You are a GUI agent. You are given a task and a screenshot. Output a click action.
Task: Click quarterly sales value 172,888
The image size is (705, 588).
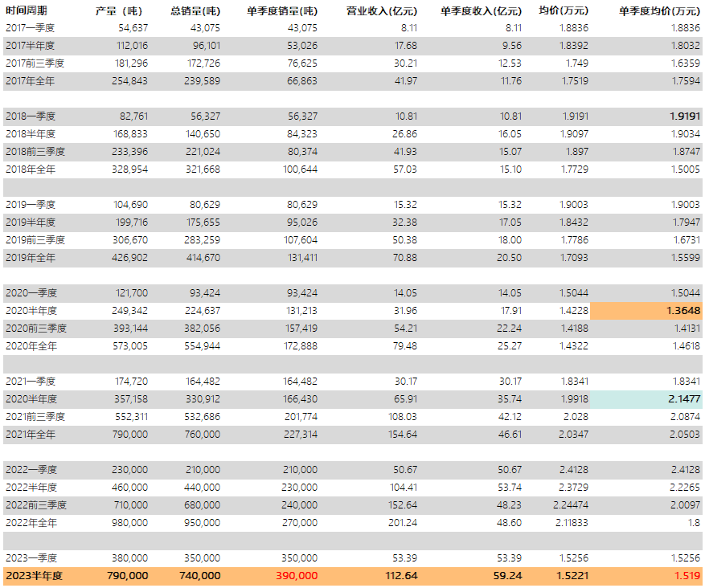301,346
